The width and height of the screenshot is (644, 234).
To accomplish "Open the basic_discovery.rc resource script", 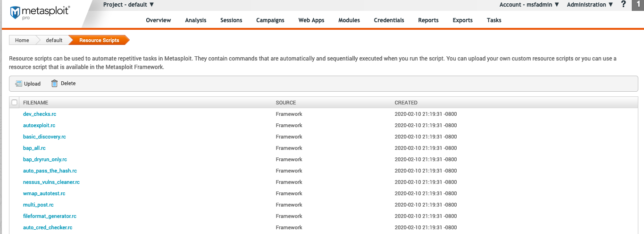I will coord(44,137).
